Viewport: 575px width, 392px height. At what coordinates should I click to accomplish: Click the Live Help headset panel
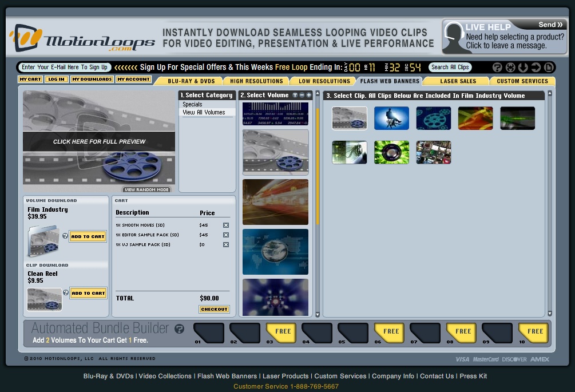(x=505, y=37)
